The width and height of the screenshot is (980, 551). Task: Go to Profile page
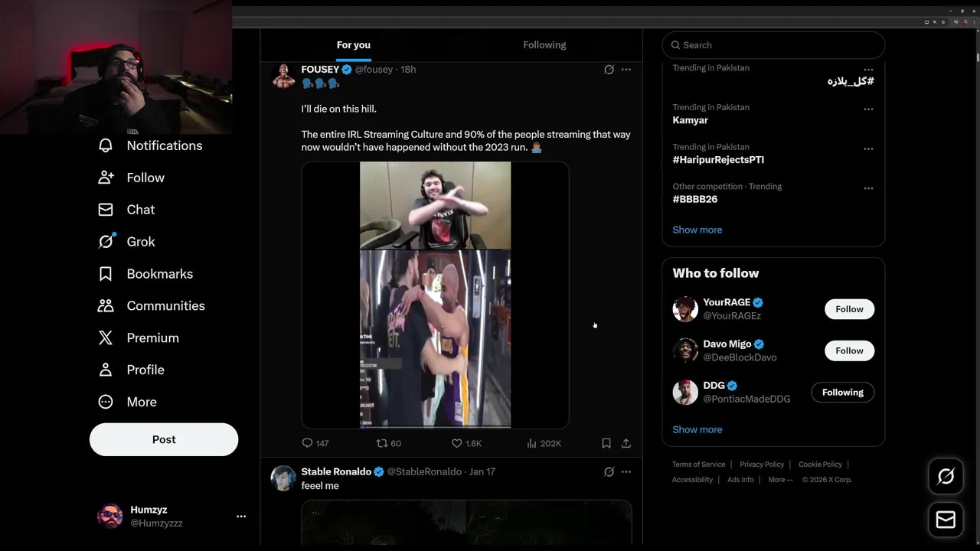[131, 370]
